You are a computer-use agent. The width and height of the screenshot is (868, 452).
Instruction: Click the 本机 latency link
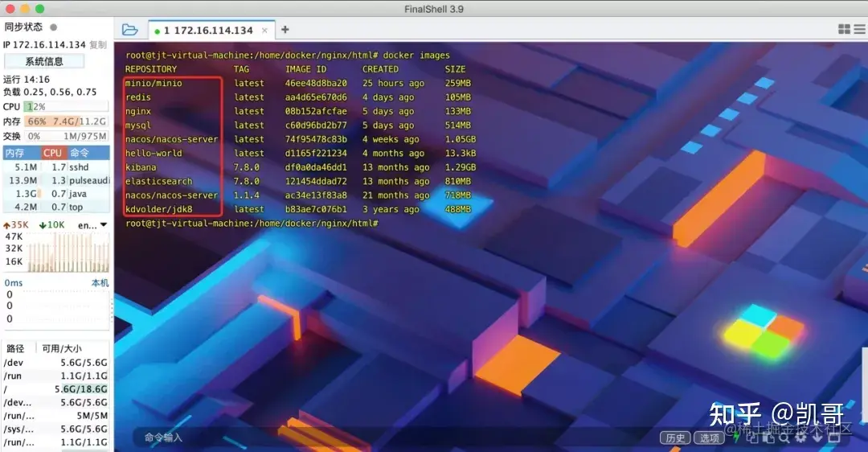(100, 283)
